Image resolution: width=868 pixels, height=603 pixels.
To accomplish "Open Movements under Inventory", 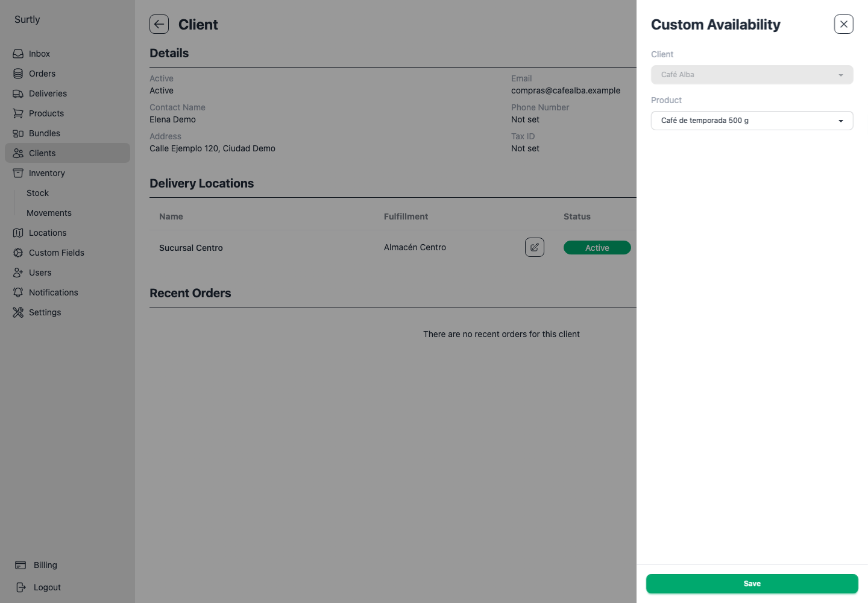I will tap(49, 213).
